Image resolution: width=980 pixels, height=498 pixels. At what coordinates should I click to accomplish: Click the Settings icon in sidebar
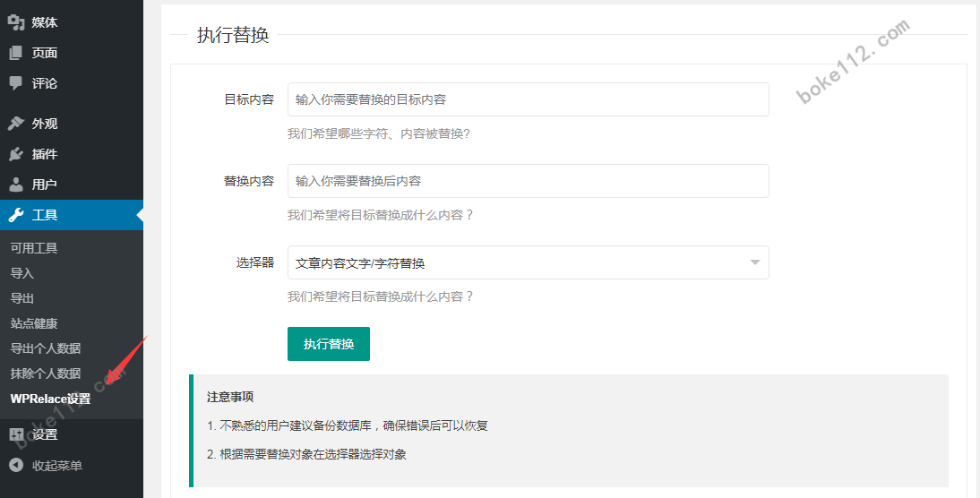[16, 434]
